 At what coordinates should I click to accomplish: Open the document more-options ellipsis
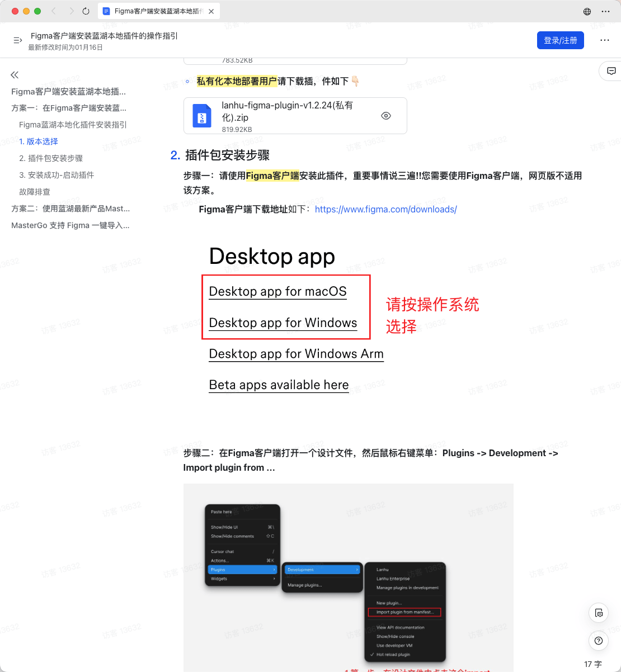click(x=604, y=40)
